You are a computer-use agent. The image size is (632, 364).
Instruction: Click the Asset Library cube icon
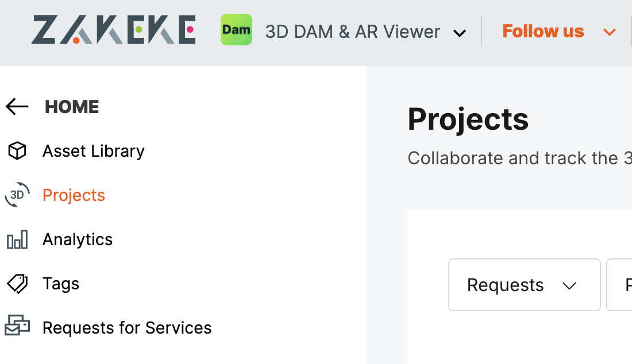point(17,151)
